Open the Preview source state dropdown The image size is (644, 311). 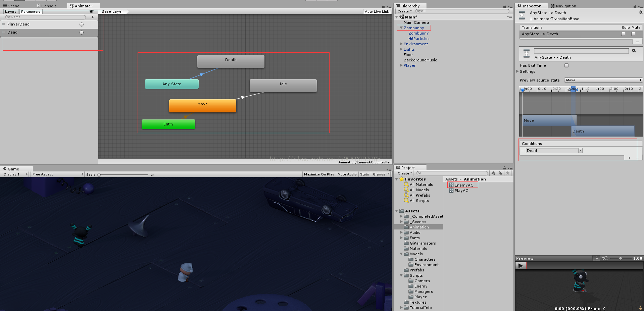pyautogui.click(x=603, y=80)
